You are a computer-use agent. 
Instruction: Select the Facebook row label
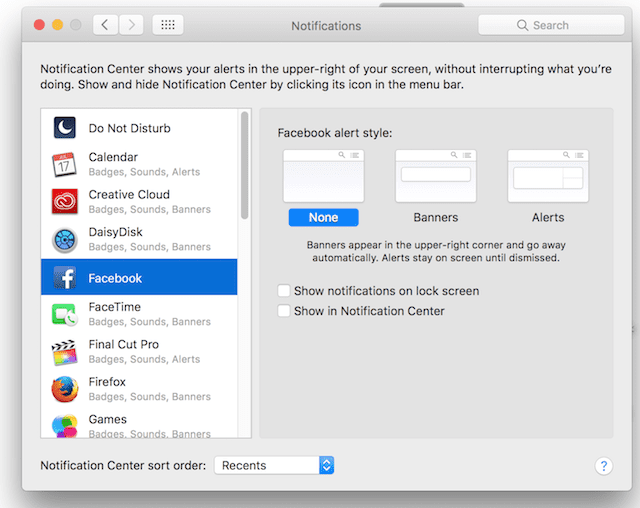(x=115, y=278)
